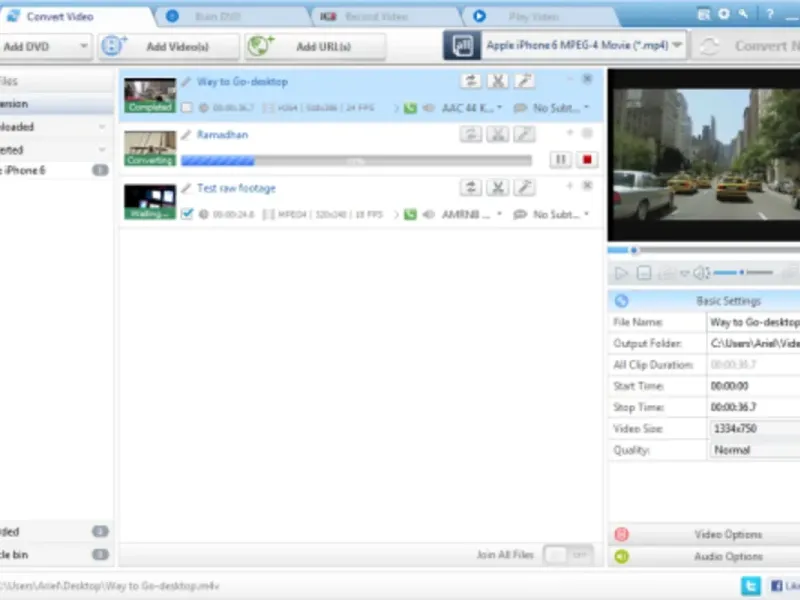Open the settings gear in title bar

[723, 14]
